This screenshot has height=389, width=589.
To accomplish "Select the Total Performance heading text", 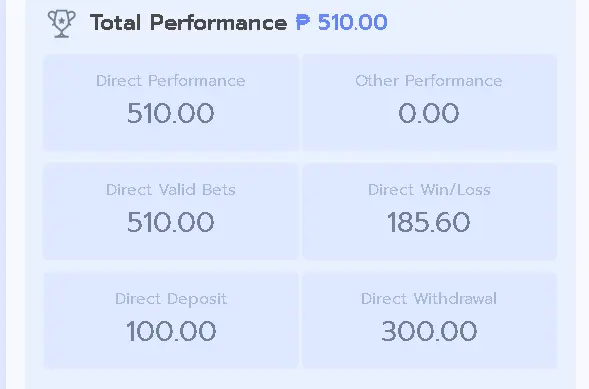I will click(x=189, y=23).
